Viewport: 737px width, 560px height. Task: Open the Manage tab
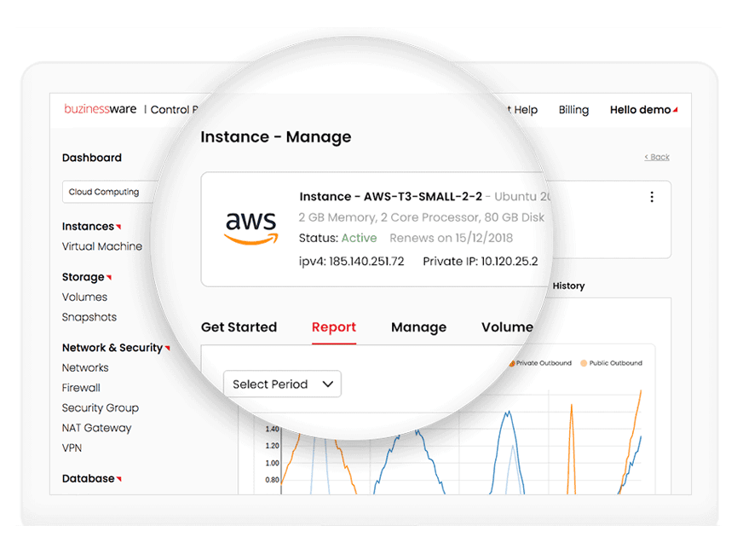pyautogui.click(x=418, y=327)
